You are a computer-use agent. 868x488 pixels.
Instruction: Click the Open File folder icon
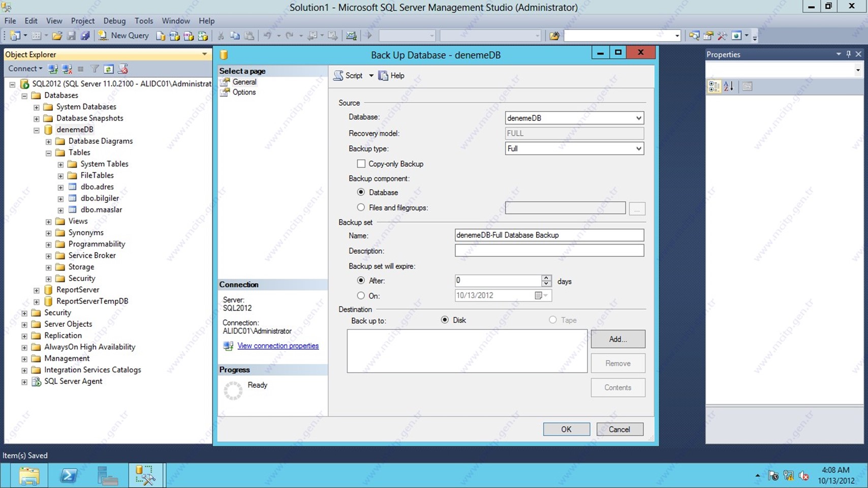(57, 36)
